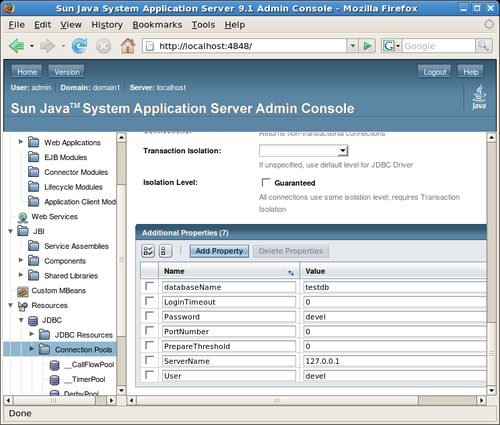The width and height of the screenshot is (500, 425).
Task: Click the Firefox forward arrow icon
Action: pos(48,46)
